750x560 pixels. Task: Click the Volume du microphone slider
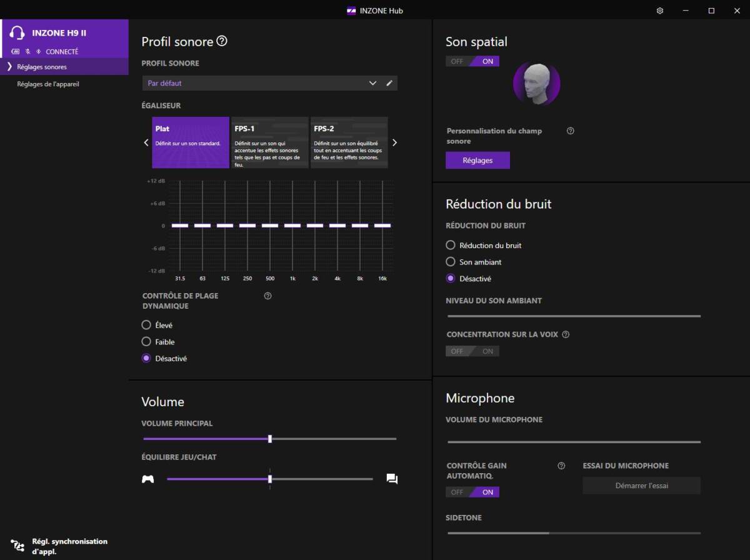[574, 442]
